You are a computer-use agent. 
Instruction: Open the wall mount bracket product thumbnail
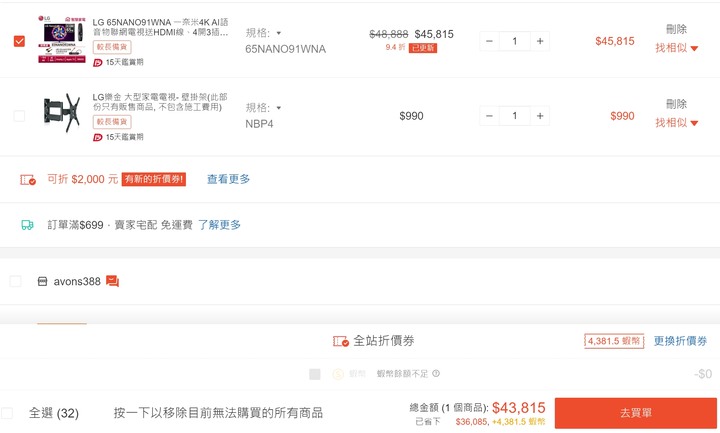62,113
